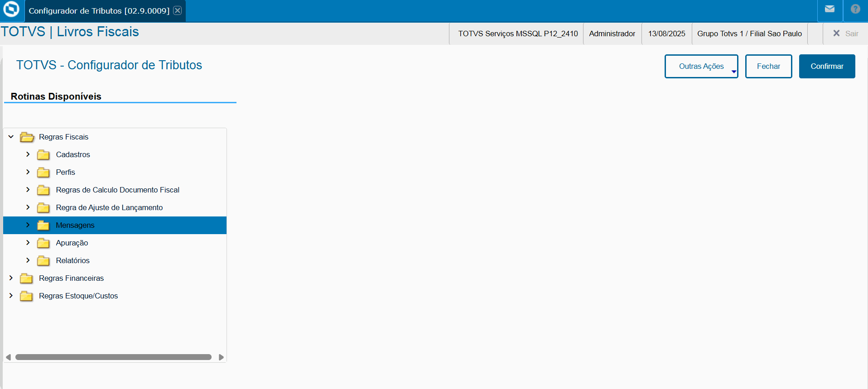The height and width of the screenshot is (389, 868).
Task: Expand the Relatórios node
Action: [x=28, y=260]
